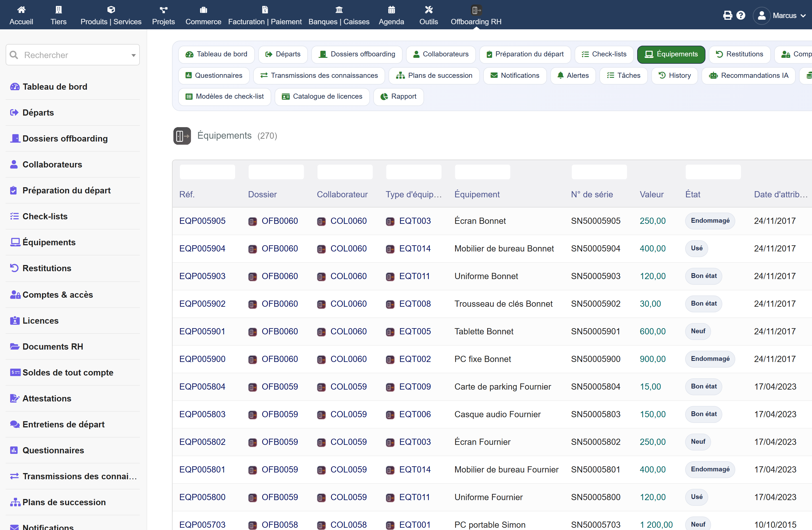Click Check-lists icon in sidebar
The height and width of the screenshot is (530, 812).
[14, 216]
